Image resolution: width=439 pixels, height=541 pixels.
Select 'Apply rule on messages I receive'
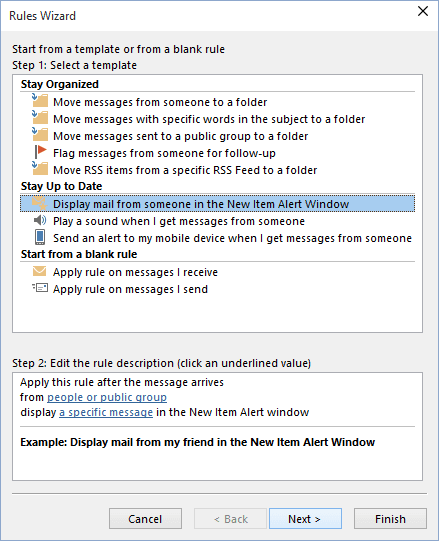[135, 272]
